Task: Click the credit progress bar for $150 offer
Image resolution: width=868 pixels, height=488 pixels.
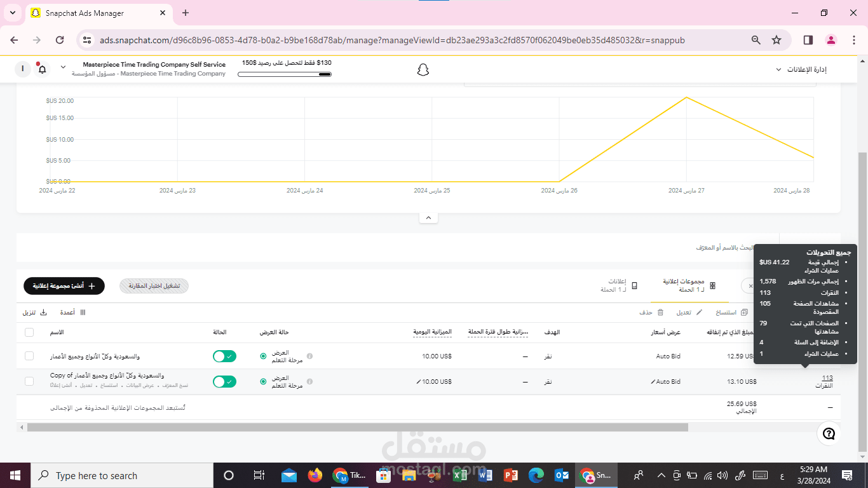Action: pyautogui.click(x=285, y=74)
